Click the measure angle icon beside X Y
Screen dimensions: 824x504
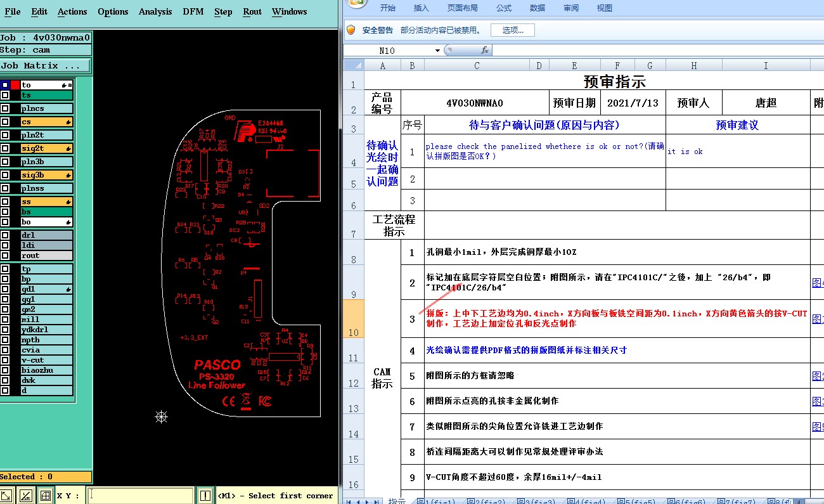26,496
